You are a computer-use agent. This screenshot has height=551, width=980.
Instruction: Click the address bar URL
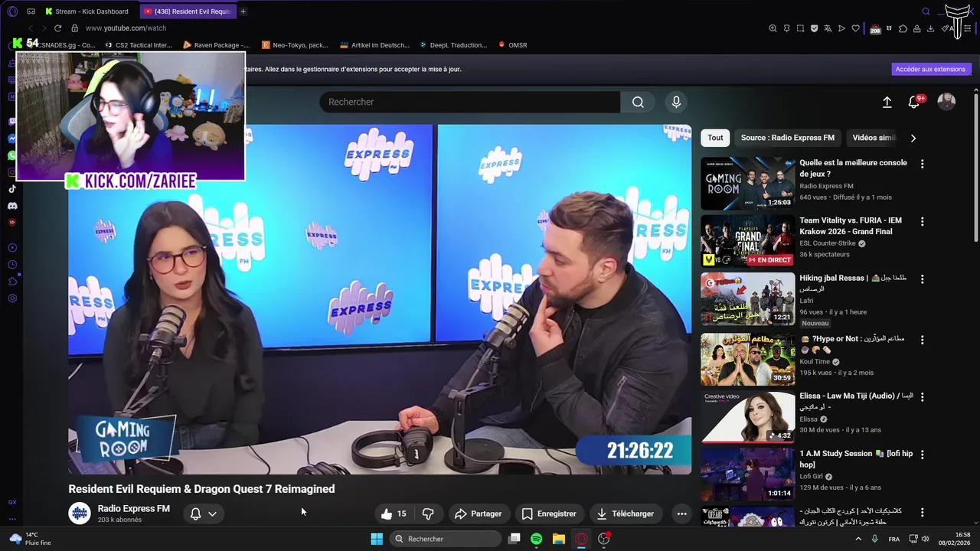click(x=126, y=28)
